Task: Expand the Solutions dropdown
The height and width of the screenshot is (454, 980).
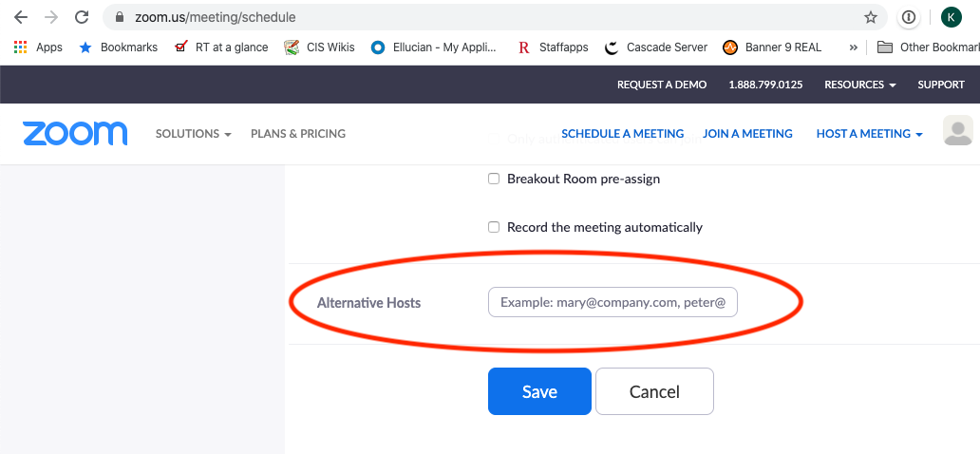Action: tap(193, 134)
